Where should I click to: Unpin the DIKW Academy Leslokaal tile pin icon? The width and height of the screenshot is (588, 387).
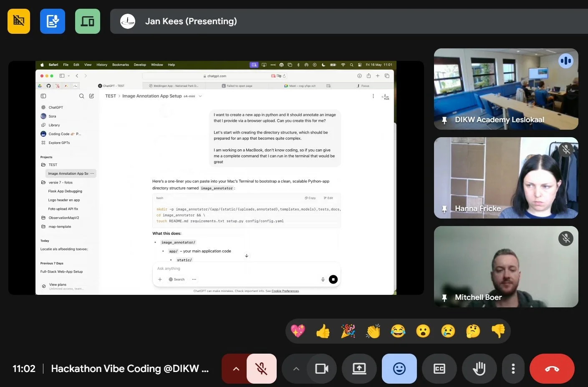[444, 120]
